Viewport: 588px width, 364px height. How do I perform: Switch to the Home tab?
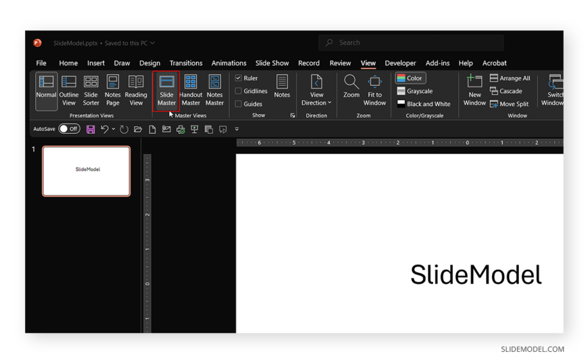(68, 63)
